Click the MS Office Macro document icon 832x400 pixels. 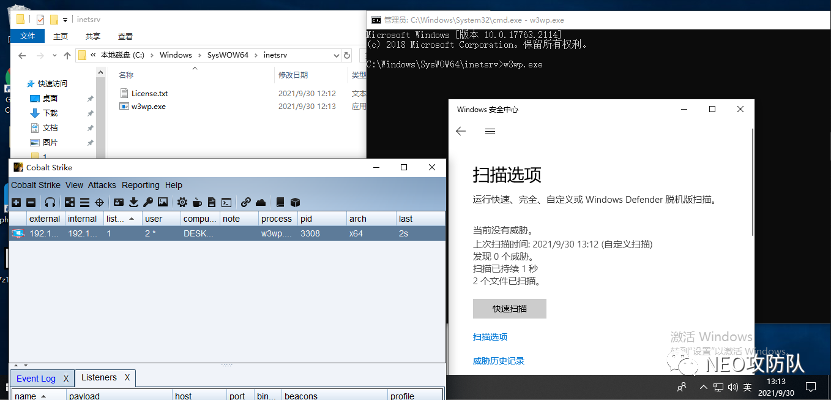click(x=211, y=202)
